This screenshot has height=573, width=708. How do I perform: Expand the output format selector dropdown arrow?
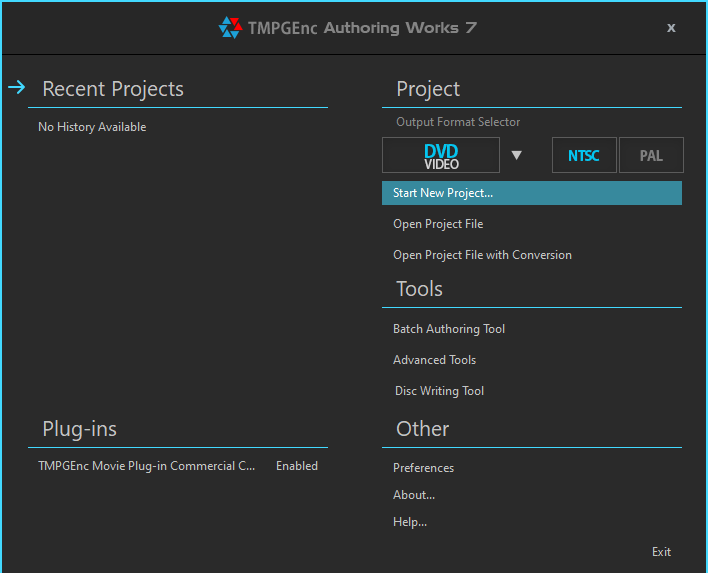click(517, 156)
